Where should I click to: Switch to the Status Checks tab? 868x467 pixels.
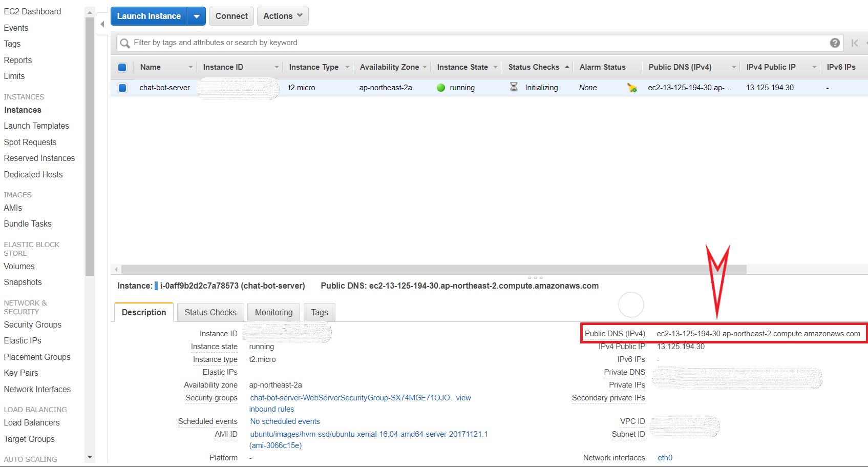point(210,312)
